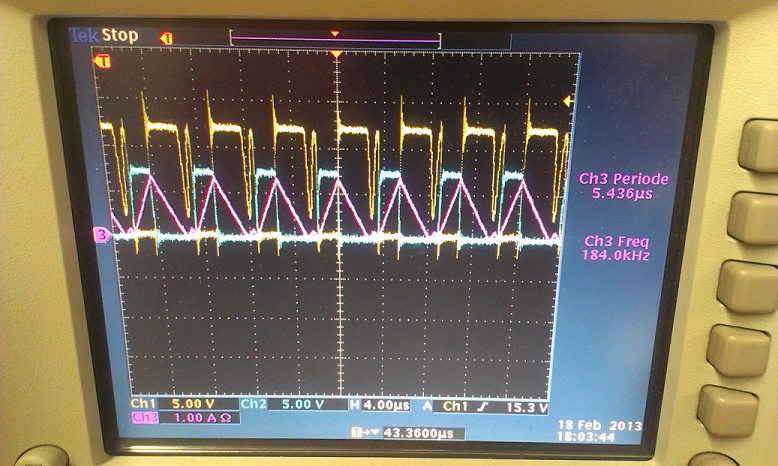Click the A Ch1 trigger source readout
The width and height of the screenshot is (778, 466).
tap(446, 406)
